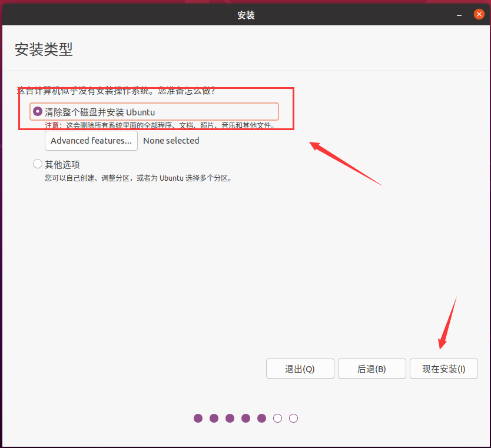Minimize the installer window
The height and width of the screenshot is (448, 491).
click(x=459, y=15)
